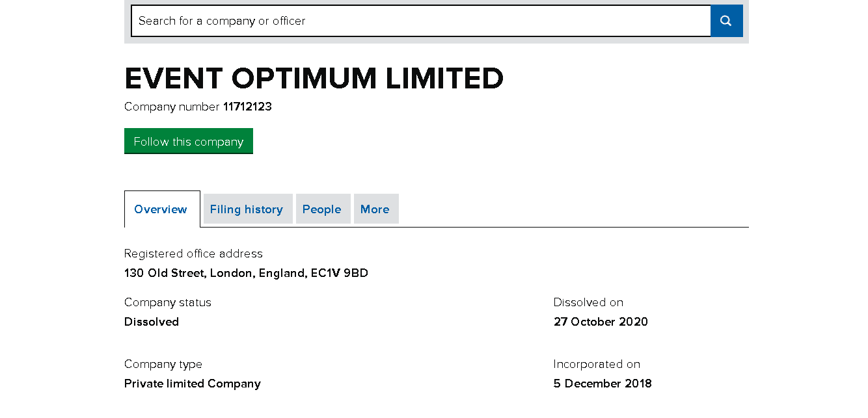This screenshot has height=418, width=868.
Task: Click the Dissolved status value
Action: 152,322
